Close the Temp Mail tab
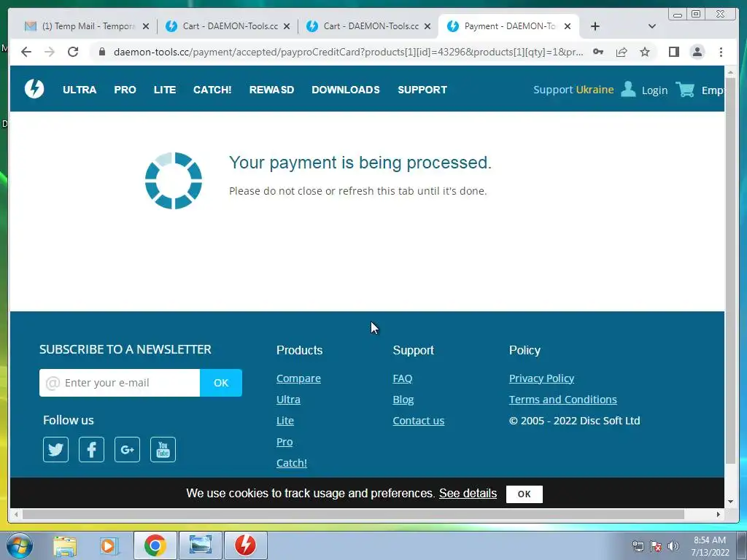The image size is (747, 560). [146, 26]
